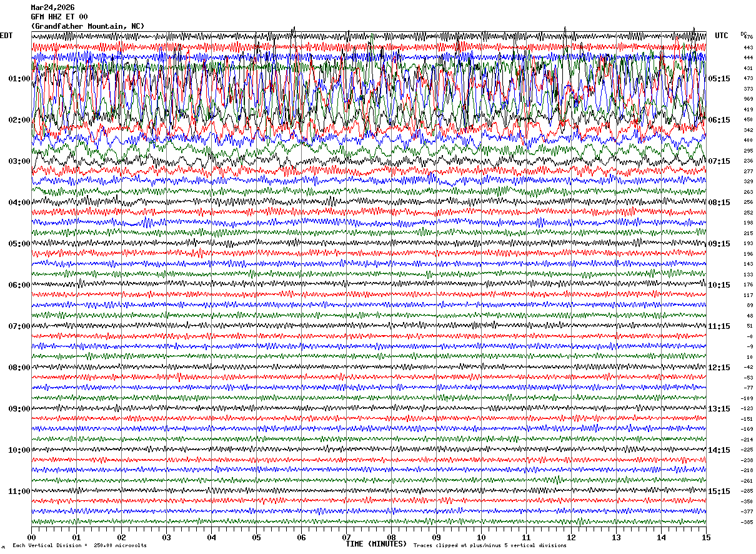Click the '13:15' UTC time label
The width and height of the screenshot is (756, 554).
(719, 409)
